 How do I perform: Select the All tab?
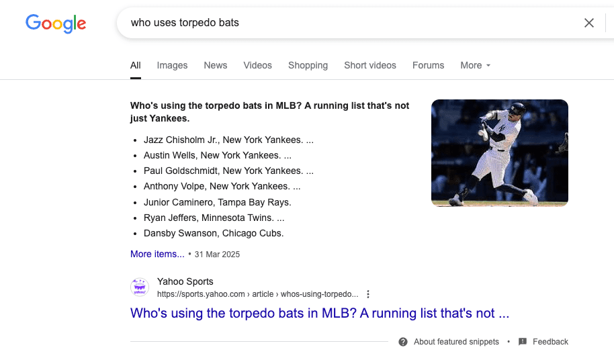pyautogui.click(x=136, y=65)
